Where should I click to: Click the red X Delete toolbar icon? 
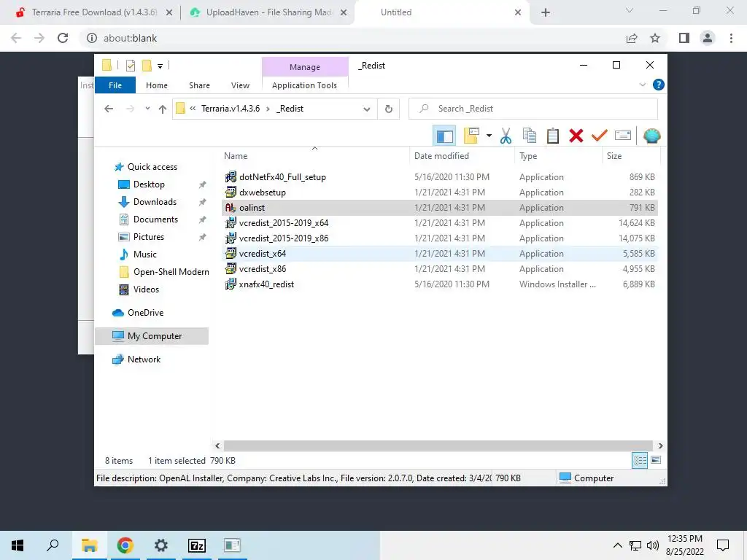tap(576, 136)
